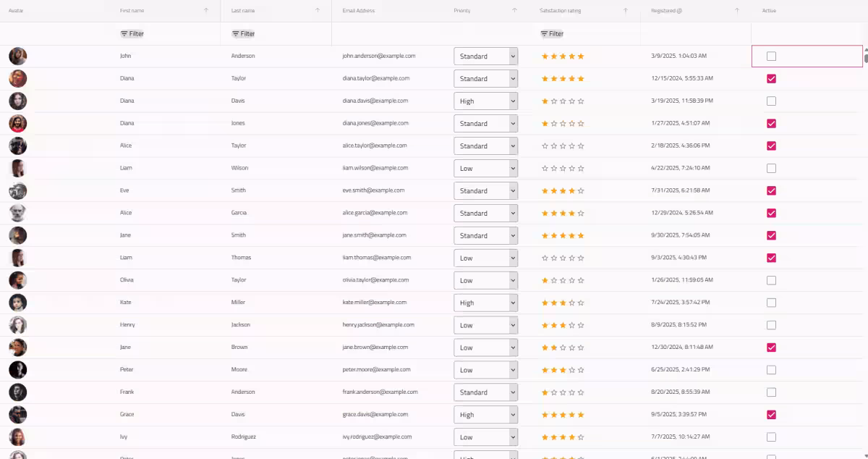The width and height of the screenshot is (868, 459).
Task: Open the Satisfaction rating Filter button
Action: 552,34
